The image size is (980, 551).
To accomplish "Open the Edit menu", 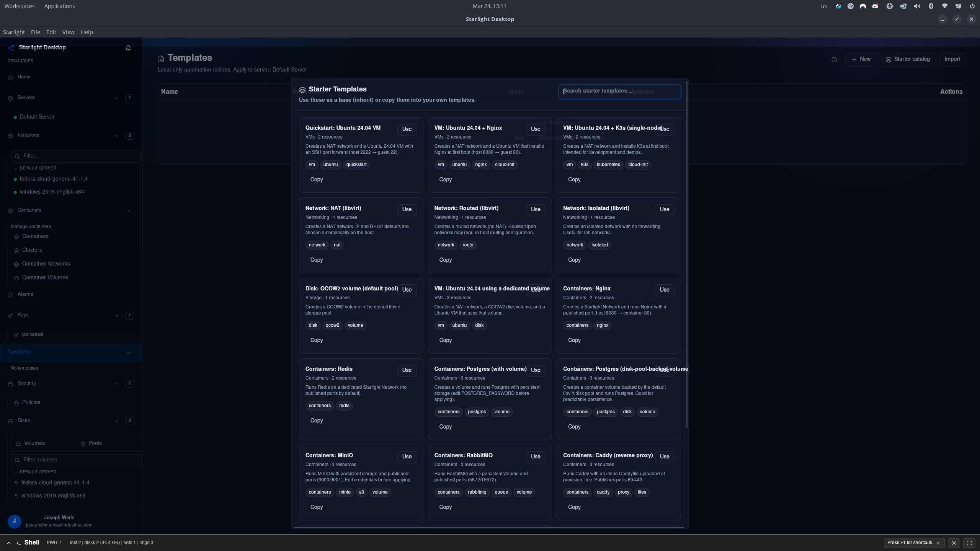I will pyautogui.click(x=51, y=32).
